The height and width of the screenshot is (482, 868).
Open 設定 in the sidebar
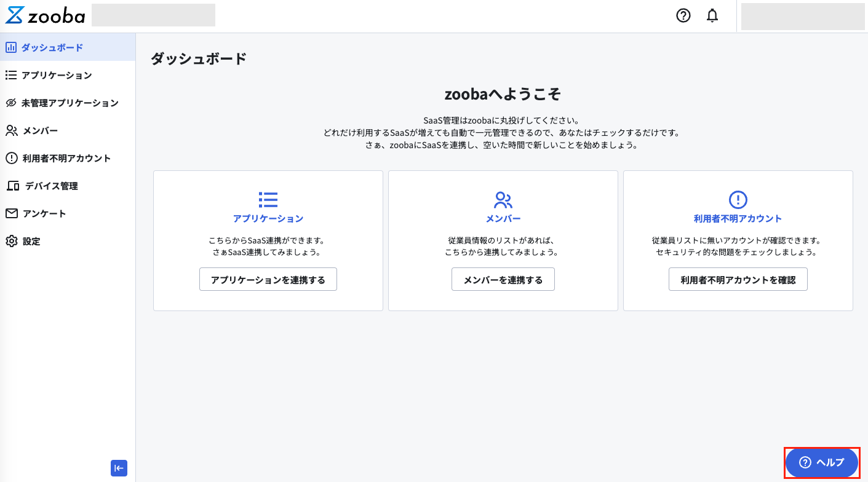[68, 241]
